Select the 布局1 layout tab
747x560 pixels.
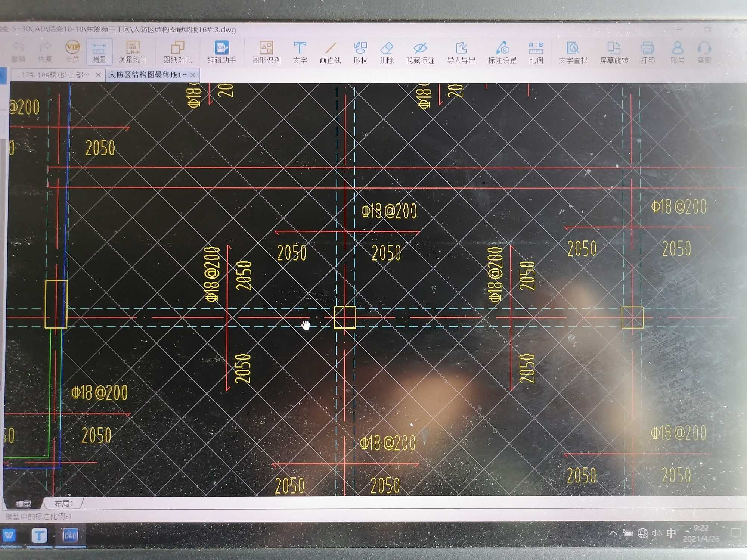[64, 504]
